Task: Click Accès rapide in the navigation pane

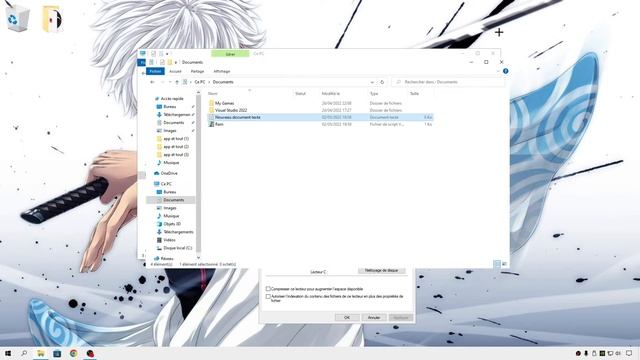Action: click(x=172, y=98)
